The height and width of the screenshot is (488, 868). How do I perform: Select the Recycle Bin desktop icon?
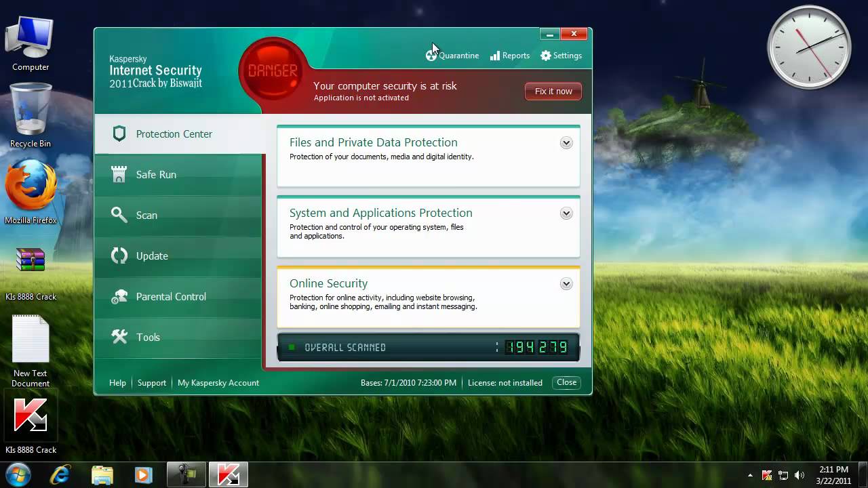tap(31, 115)
